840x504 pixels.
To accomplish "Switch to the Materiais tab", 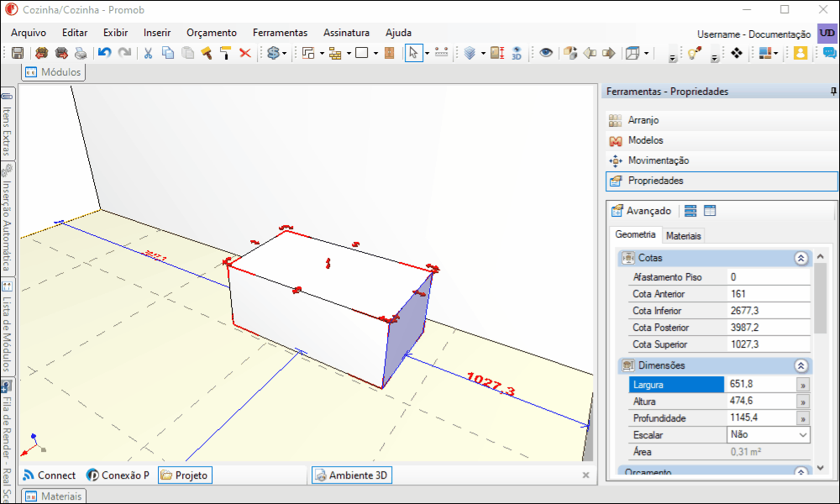I will pos(683,236).
